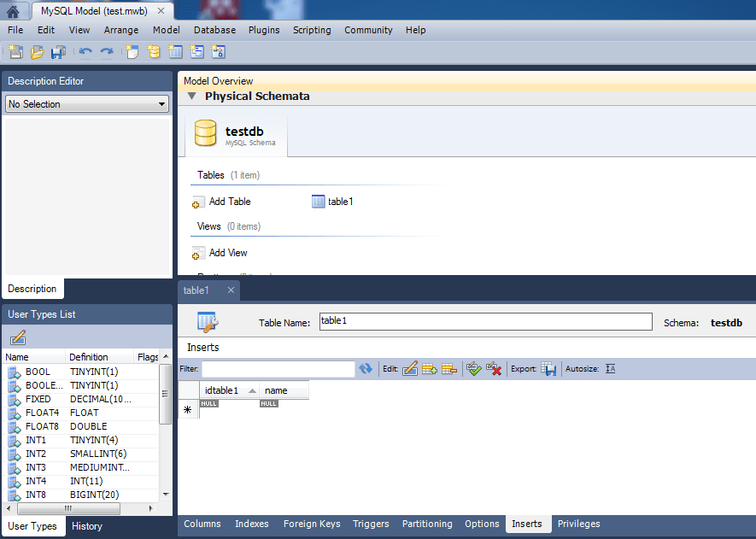
Task: Select the Description tab
Action: tap(32, 289)
